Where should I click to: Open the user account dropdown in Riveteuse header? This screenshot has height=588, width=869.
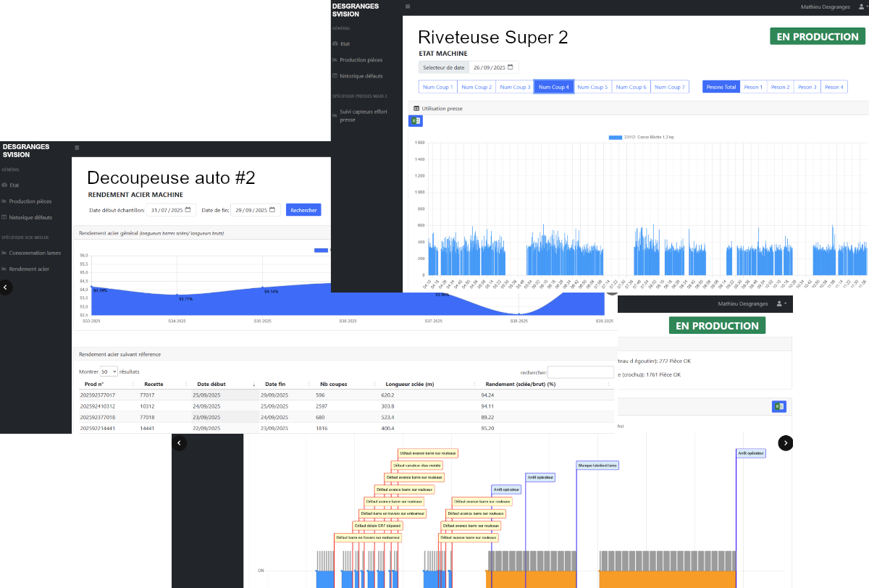pyautogui.click(x=862, y=7)
